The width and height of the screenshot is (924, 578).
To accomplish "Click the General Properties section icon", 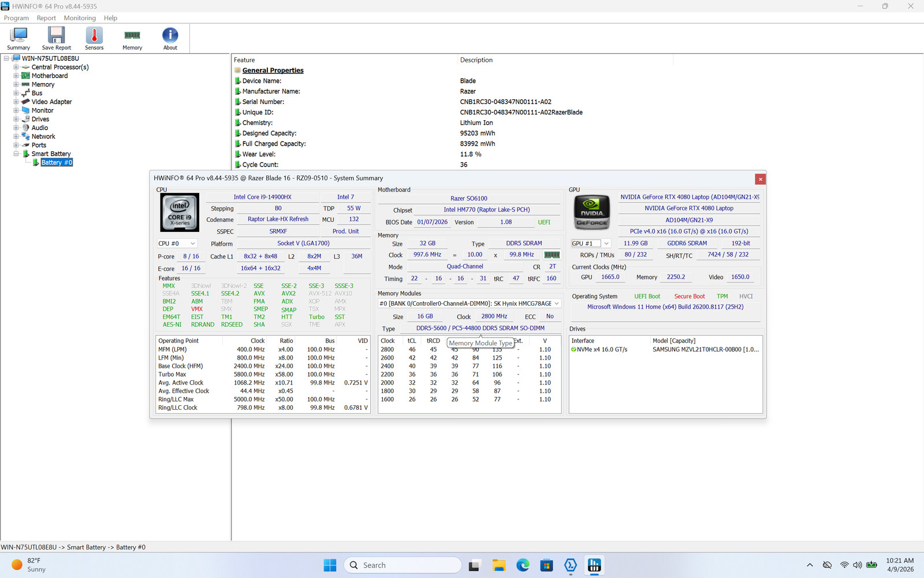I will [x=237, y=71].
